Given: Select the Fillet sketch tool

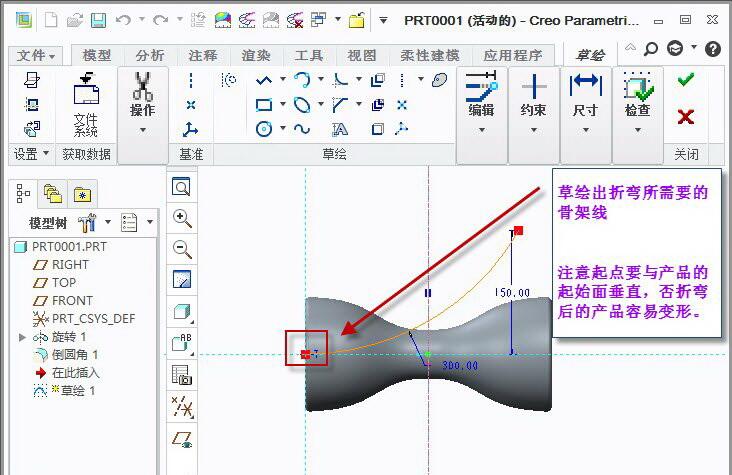Looking at the screenshot, I should [x=340, y=80].
